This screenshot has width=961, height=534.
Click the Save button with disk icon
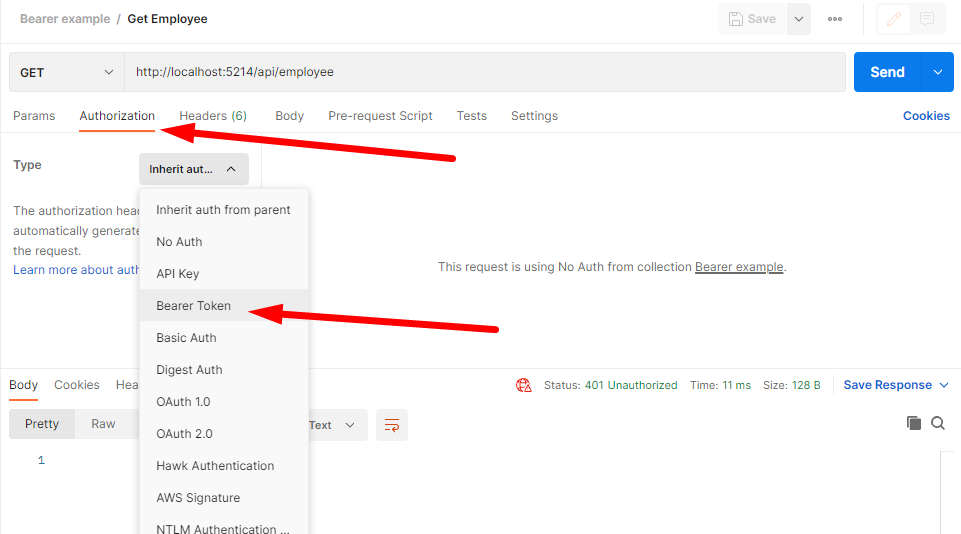pyautogui.click(x=752, y=19)
